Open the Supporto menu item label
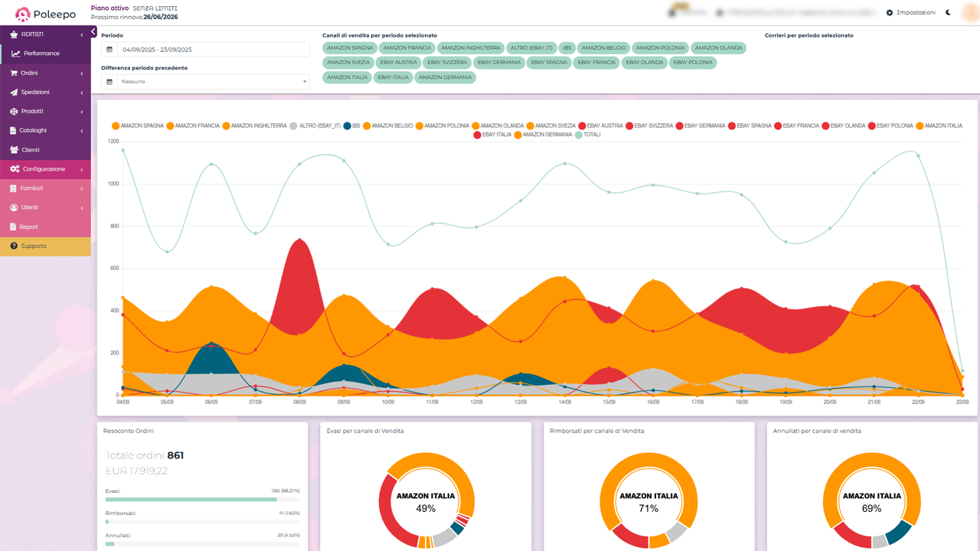980x551 pixels. (x=34, y=246)
